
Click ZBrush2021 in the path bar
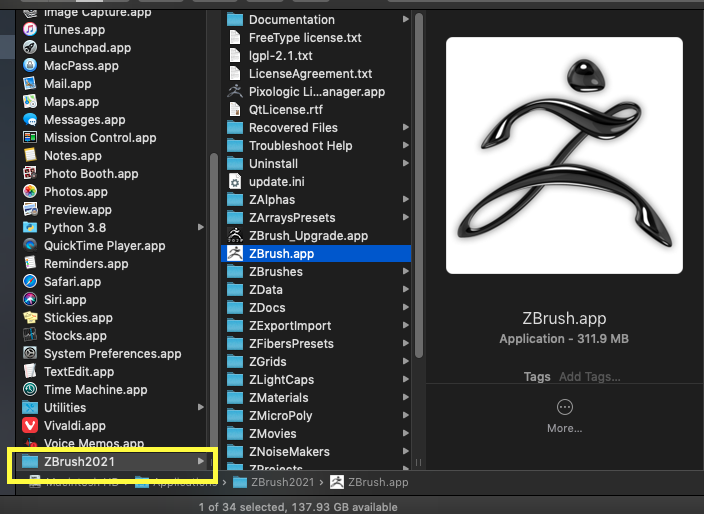coord(273,482)
